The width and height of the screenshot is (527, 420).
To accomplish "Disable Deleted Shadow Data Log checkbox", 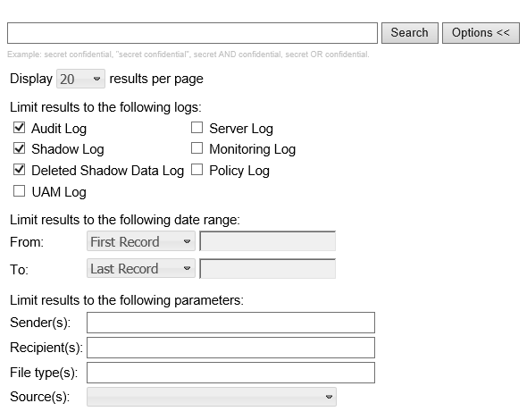I will [19, 170].
